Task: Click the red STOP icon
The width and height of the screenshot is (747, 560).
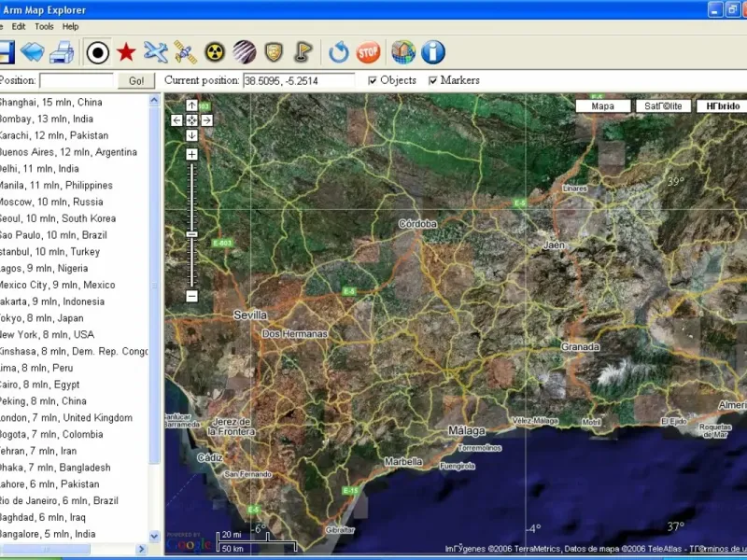Action: [369, 52]
